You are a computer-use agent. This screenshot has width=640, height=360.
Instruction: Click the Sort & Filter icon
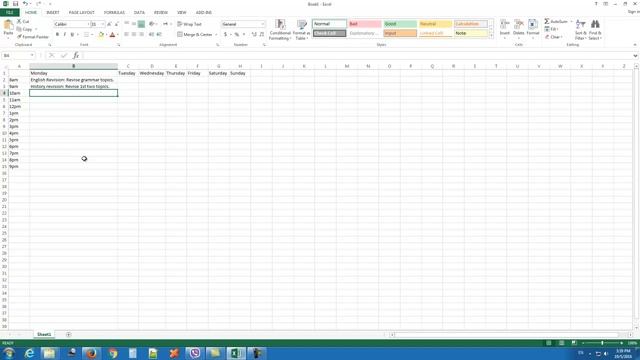tap(580, 24)
